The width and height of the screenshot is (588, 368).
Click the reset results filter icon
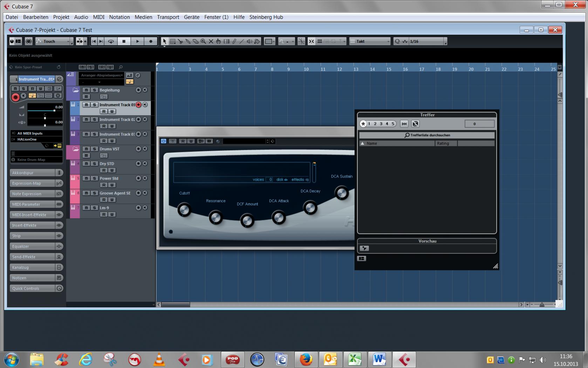[x=404, y=124]
